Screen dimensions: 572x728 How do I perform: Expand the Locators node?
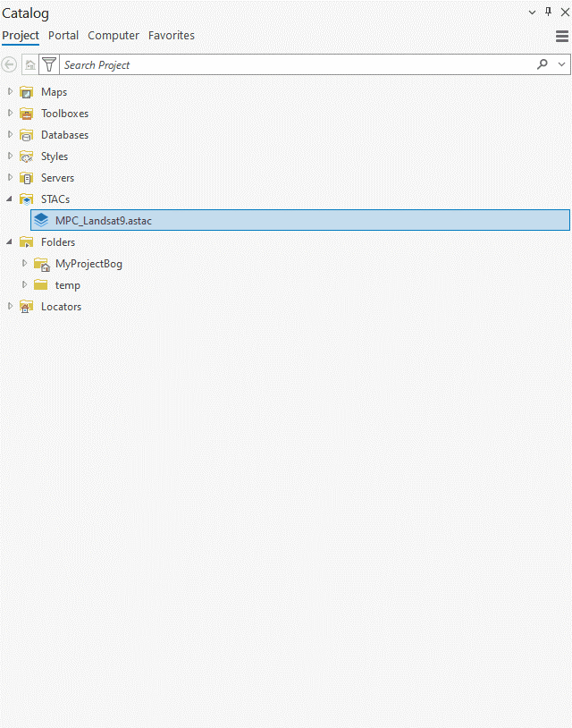click(x=10, y=306)
